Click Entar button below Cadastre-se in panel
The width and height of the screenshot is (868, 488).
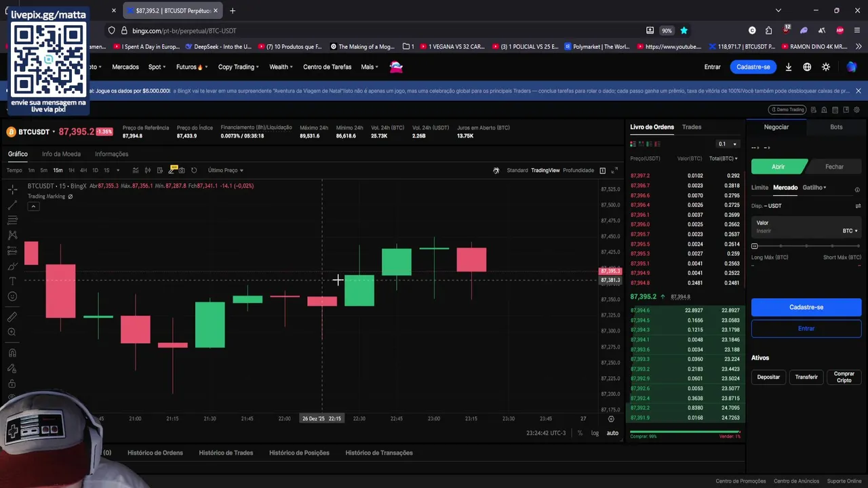tap(806, 329)
